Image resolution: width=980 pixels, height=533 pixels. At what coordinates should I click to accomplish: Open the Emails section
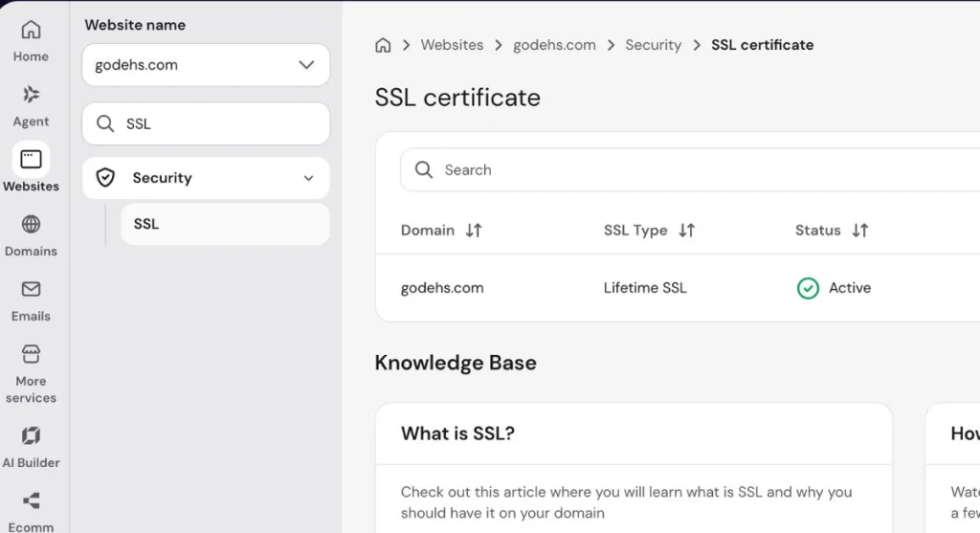[31, 301]
